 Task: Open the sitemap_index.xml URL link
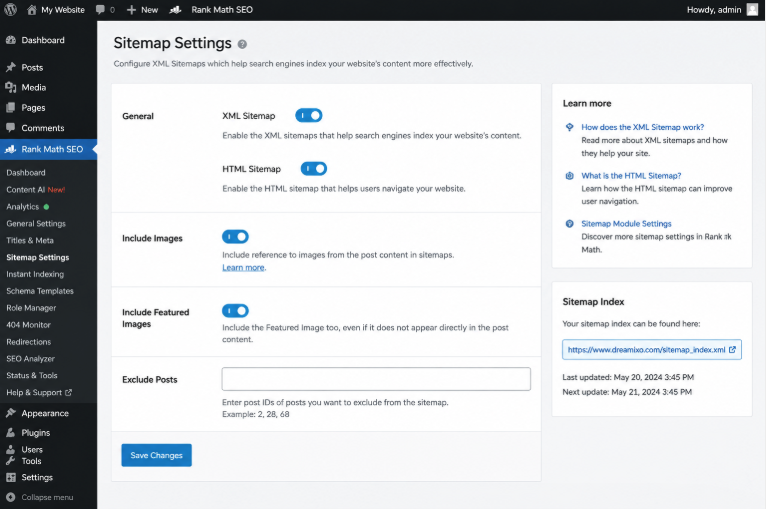coord(646,350)
